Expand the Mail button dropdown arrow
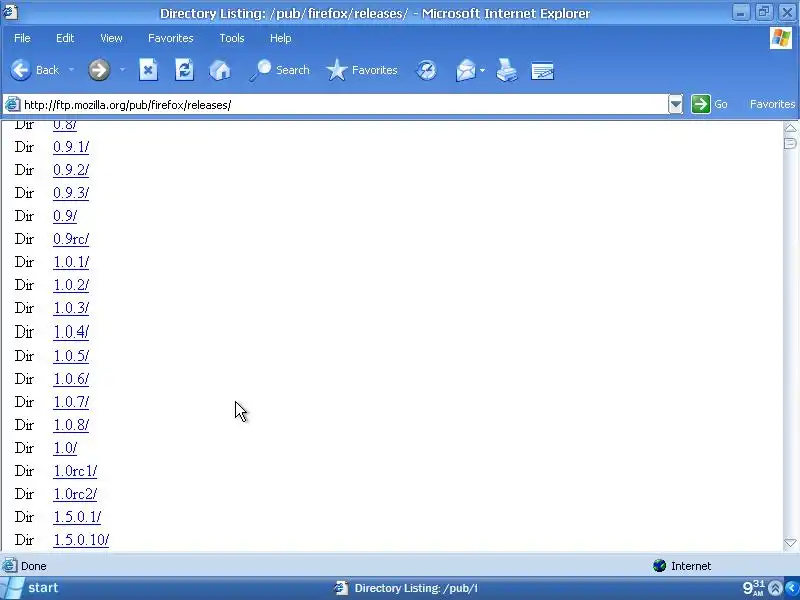This screenshot has width=800, height=600. click(482, 70)
